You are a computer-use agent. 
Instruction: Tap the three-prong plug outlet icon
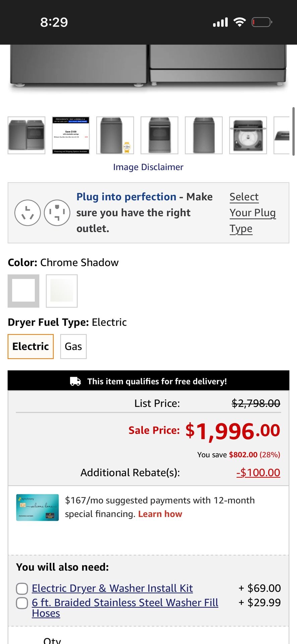(x=27, y=213)
